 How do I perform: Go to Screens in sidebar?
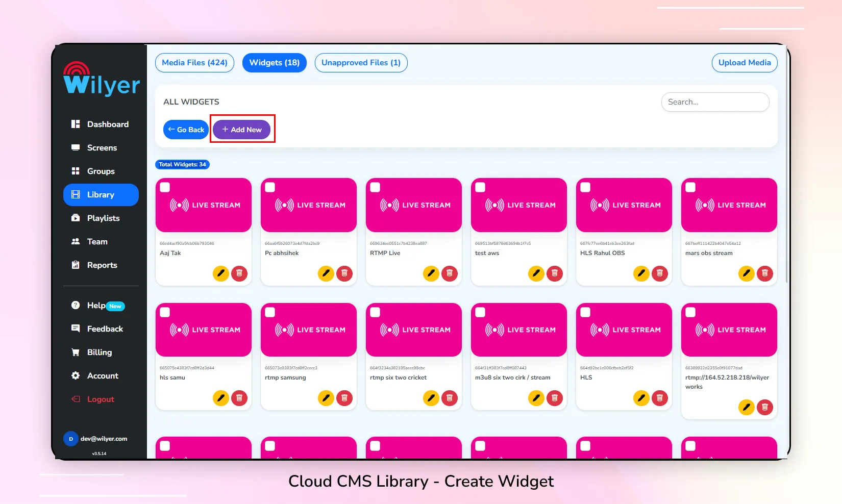[x=101, y=148]
